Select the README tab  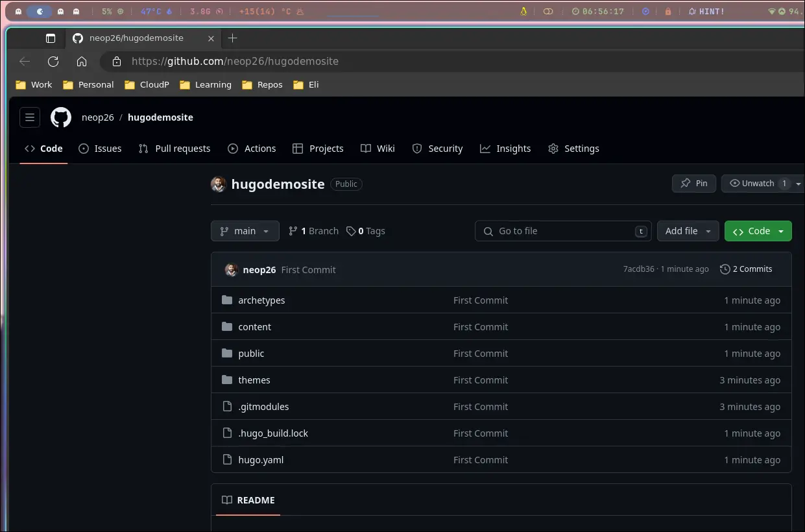coord(248,500)
